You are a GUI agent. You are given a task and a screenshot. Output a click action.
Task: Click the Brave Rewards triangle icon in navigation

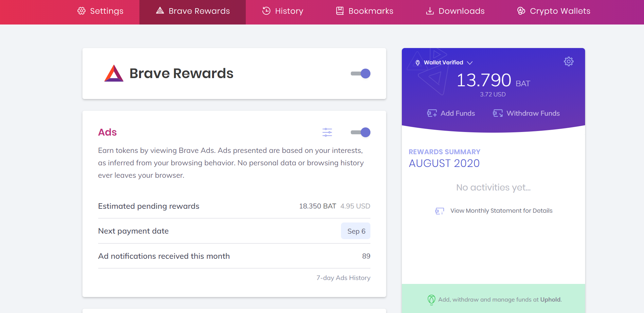click(160, 11)
